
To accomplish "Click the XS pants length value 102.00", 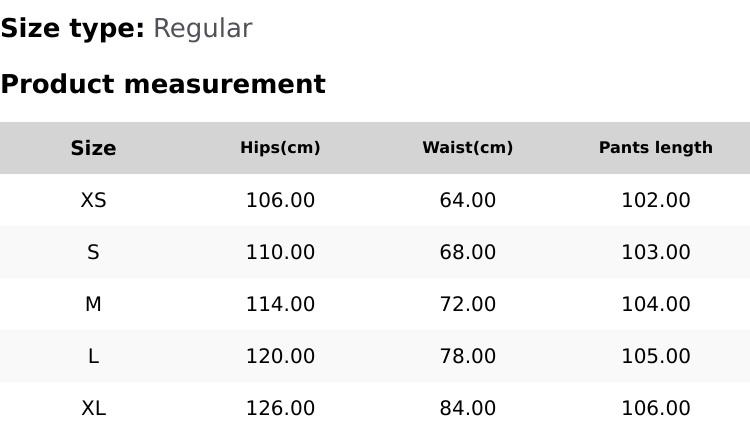I will point(655,200).
